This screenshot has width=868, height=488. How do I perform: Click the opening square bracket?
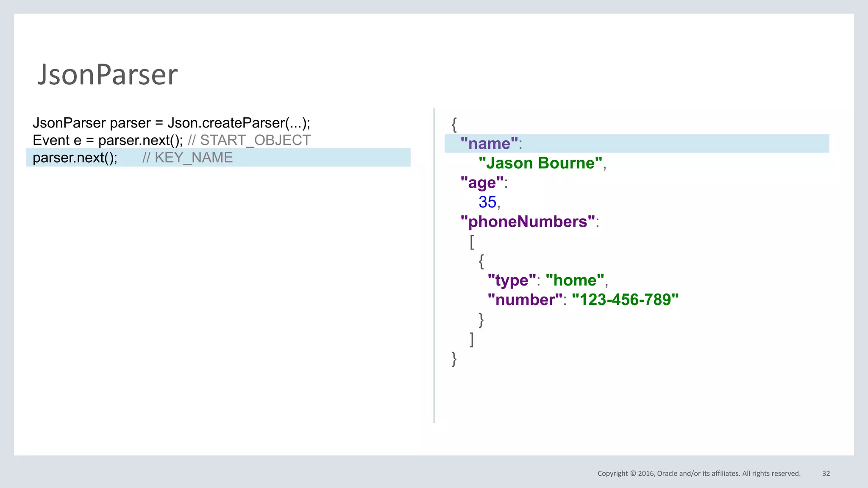click(x=472, y=242)
